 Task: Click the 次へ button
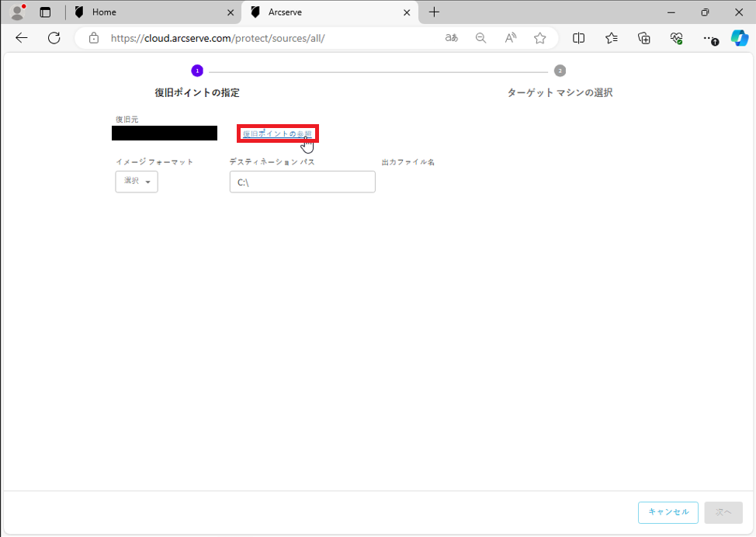723,512
